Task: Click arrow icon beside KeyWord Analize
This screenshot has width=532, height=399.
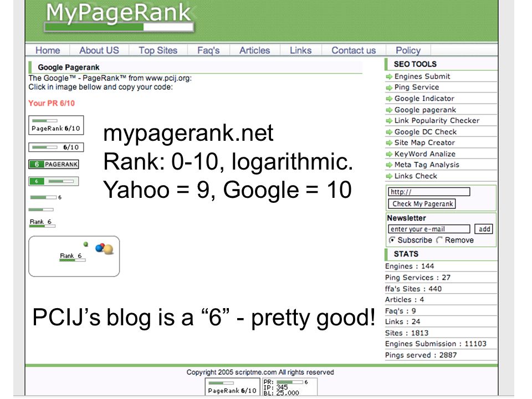Action: (389, 154)
